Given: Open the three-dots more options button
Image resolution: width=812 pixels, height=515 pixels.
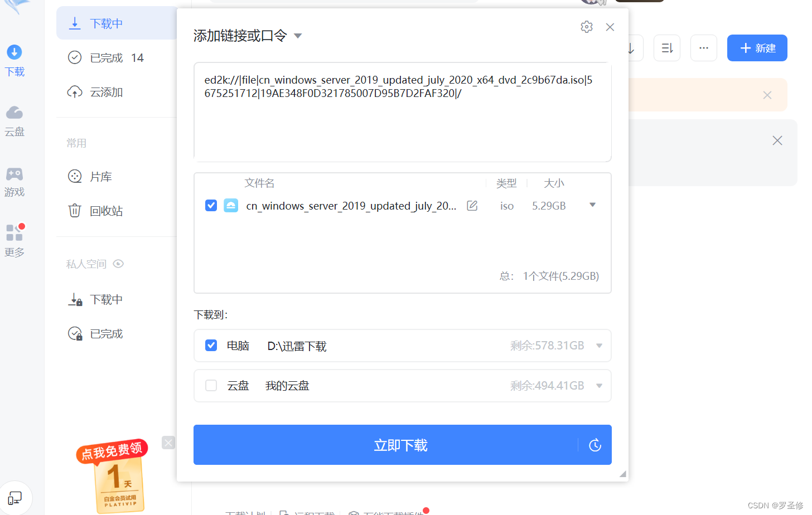Looking at the screenshot, I should point(704,48).
